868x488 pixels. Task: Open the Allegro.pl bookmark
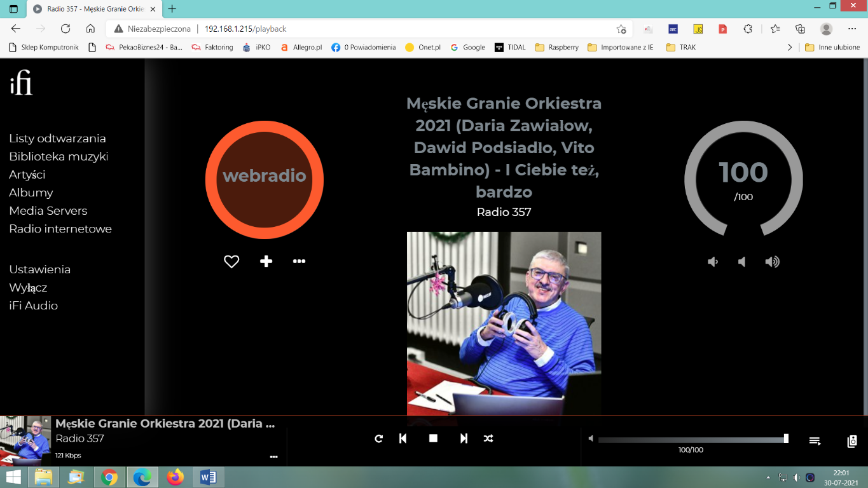(301, 47)
